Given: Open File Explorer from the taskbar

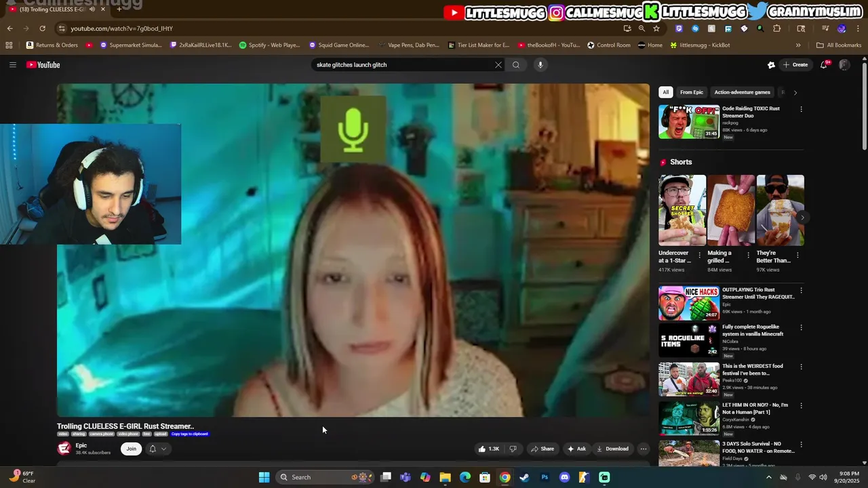Looking at the screenshot, I should 445,477.
